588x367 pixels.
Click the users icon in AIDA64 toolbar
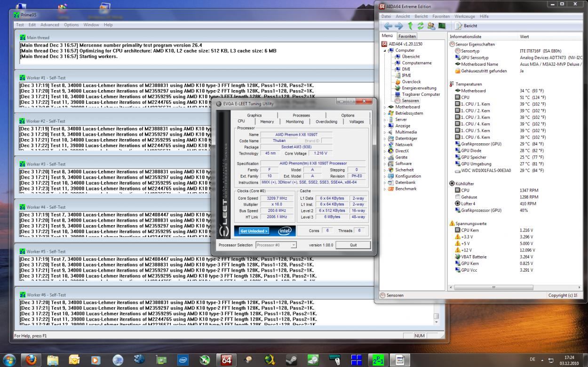click(x=431, y=26)
